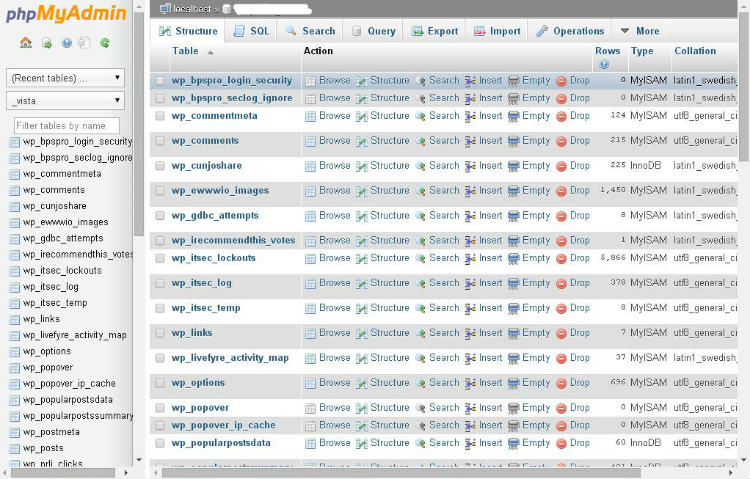Tick the wp_ewwwio_images row checkbox

click(x=160, y=190)
